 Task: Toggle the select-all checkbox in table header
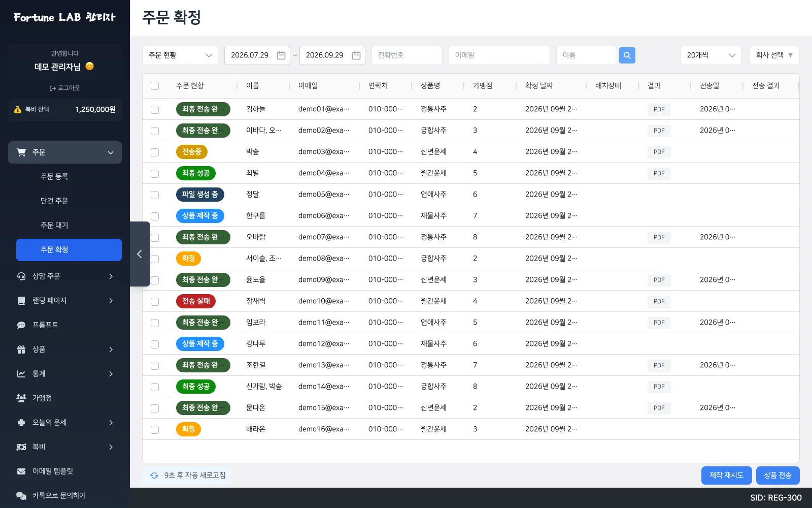click(x=155, y=86)
